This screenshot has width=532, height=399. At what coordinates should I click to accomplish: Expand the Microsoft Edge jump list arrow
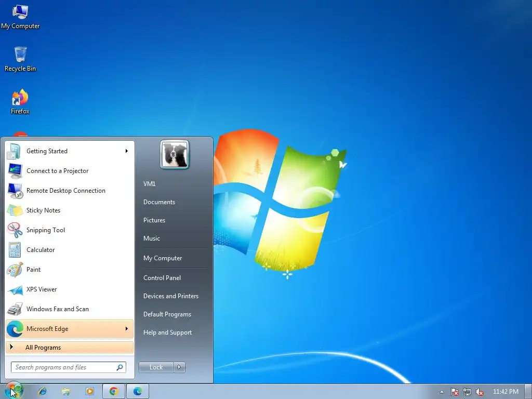pyautogui.click(x=127, y=328)
